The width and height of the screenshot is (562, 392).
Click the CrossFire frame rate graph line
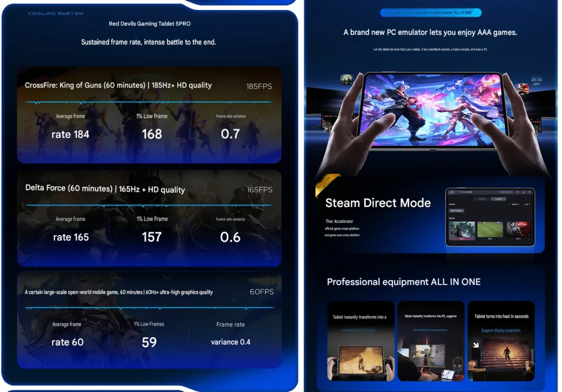pos(149,102)
